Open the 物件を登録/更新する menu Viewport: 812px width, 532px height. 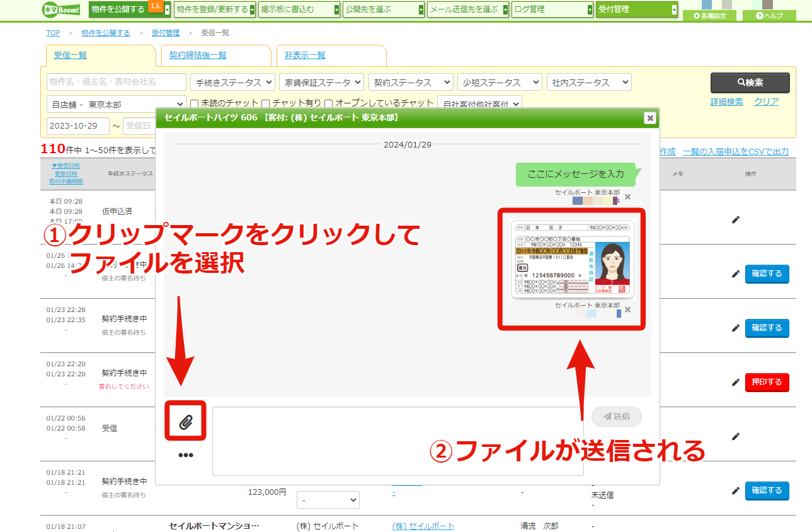(x=215, y=9)
